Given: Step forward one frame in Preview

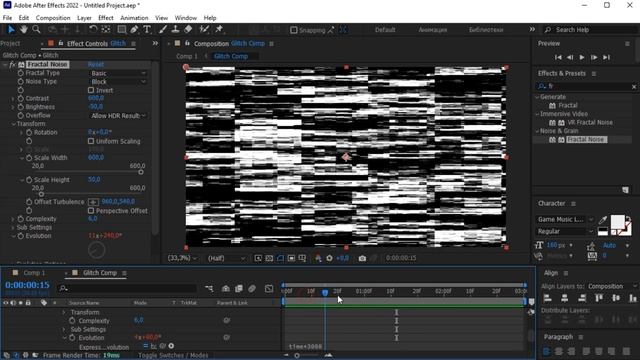Looking at the screenshot, I should point(594,58).
